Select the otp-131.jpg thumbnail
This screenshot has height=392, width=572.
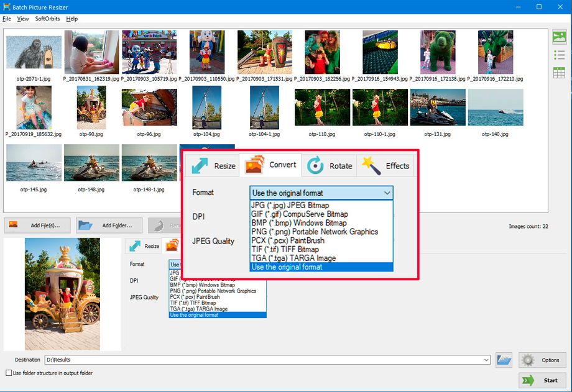point(438,107)
